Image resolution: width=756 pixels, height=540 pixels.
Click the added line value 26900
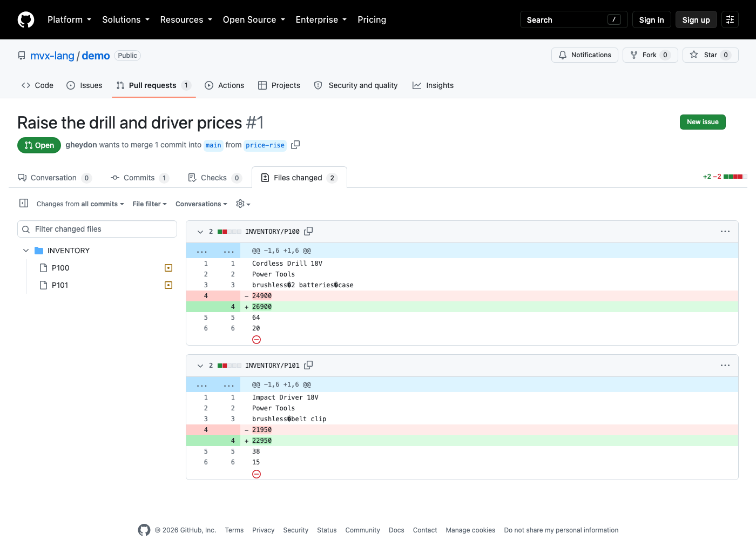pyautogui.click(x=262, y=307)
